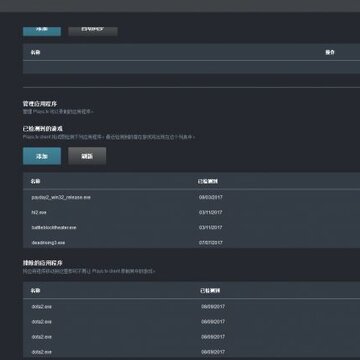Click the 名称 header of the detected games table

35,181
